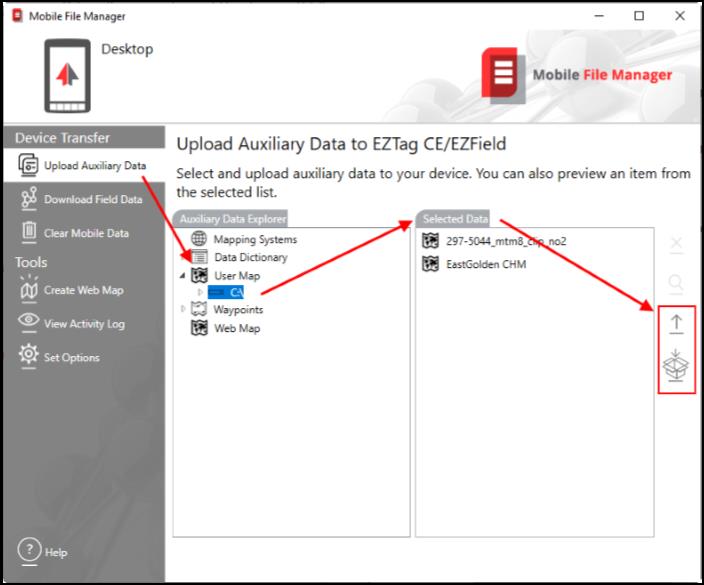704x585 pixels.
Task: Click the Create Web Map folded-map icon
Action: tap(29, 290)
